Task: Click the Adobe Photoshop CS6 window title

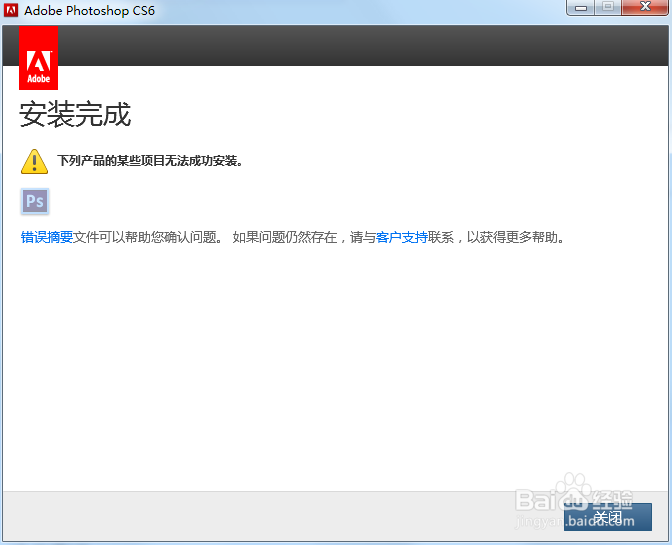Action: click(89, 10)
